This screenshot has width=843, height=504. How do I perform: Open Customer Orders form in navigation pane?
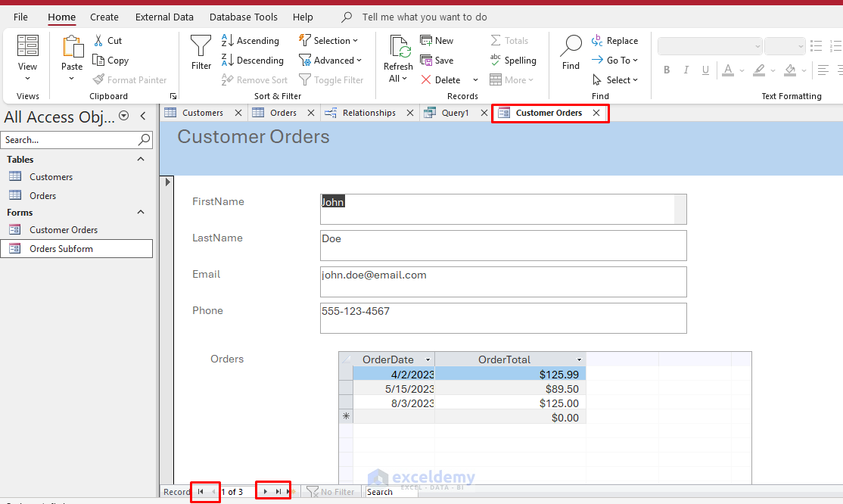[64, 230]
